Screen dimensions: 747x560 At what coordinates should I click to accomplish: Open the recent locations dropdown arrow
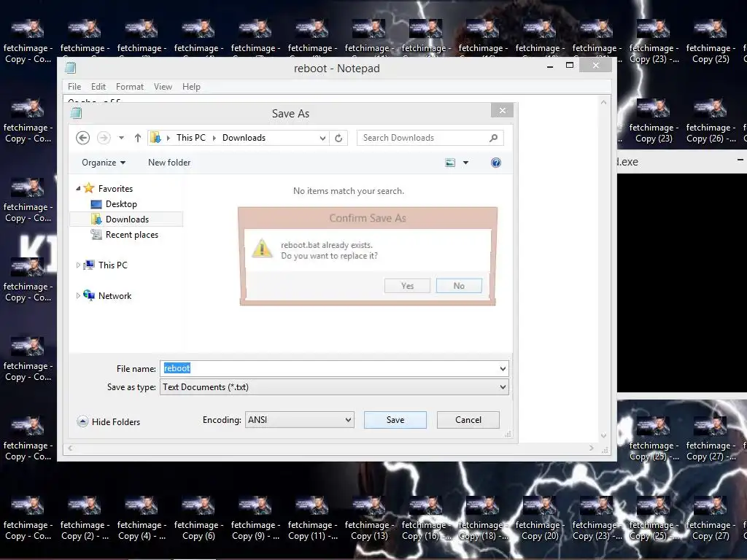tap(122, 138)
